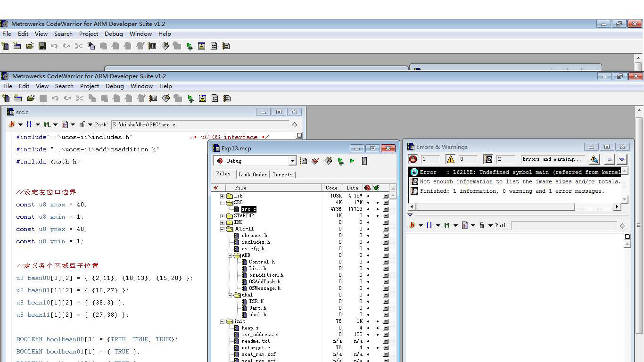Image resolution: width=644 pixels, height=362 pixels.
Task: Open the Project menu in active menu bar
Action: (89, 86)
